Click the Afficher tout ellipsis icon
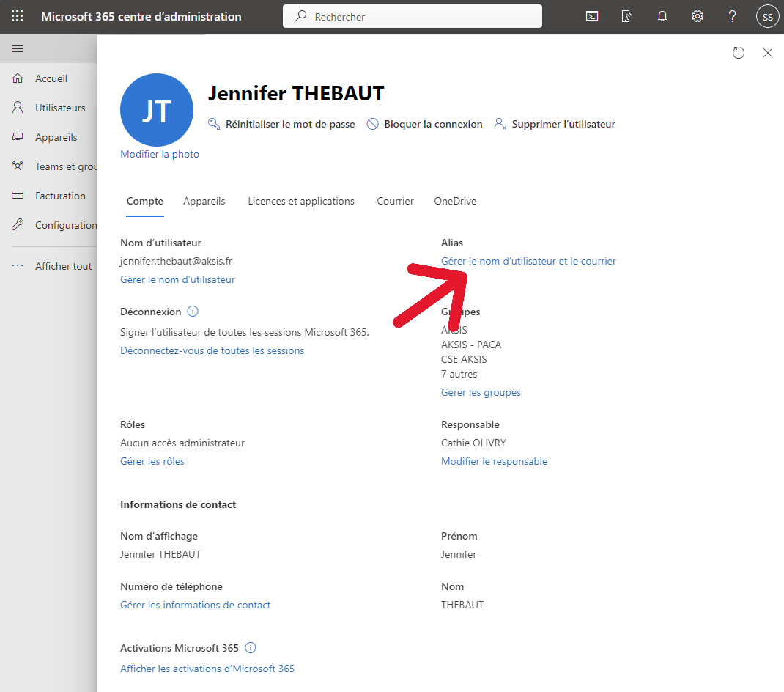784x692 pixels. click(18, 265)
